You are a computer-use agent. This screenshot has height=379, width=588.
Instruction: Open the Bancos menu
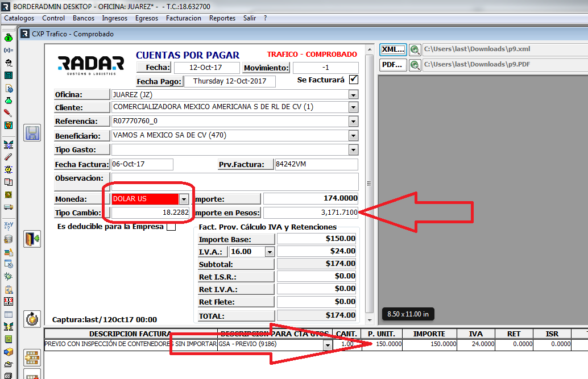click(84, 18)
